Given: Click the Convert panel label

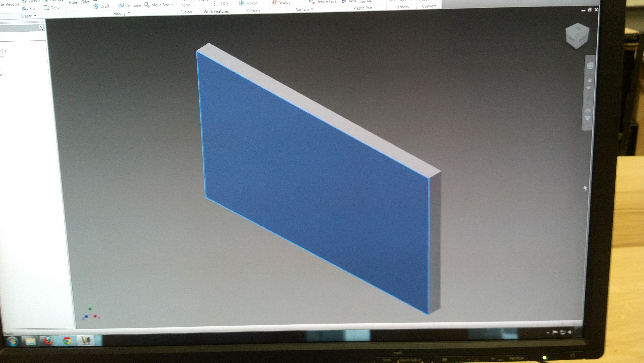Looking at the screenshot, I should pos(429,6).
